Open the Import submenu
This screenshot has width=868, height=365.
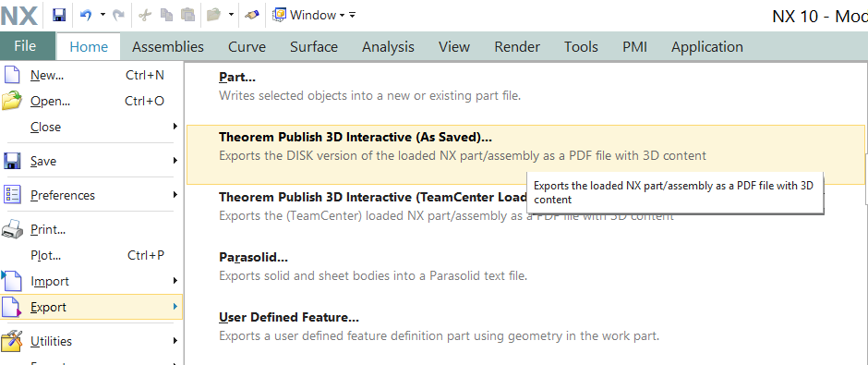(91, 281)
